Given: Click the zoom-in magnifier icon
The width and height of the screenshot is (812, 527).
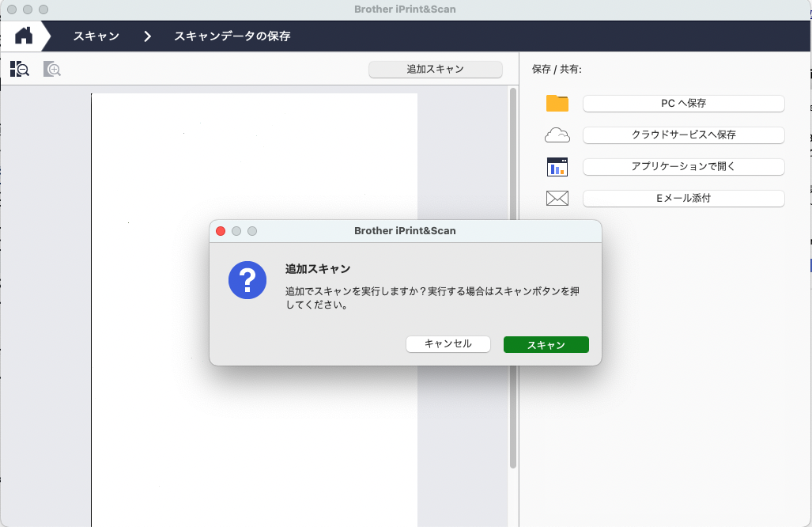Looking at the screenshot, I should coord(52,70).
